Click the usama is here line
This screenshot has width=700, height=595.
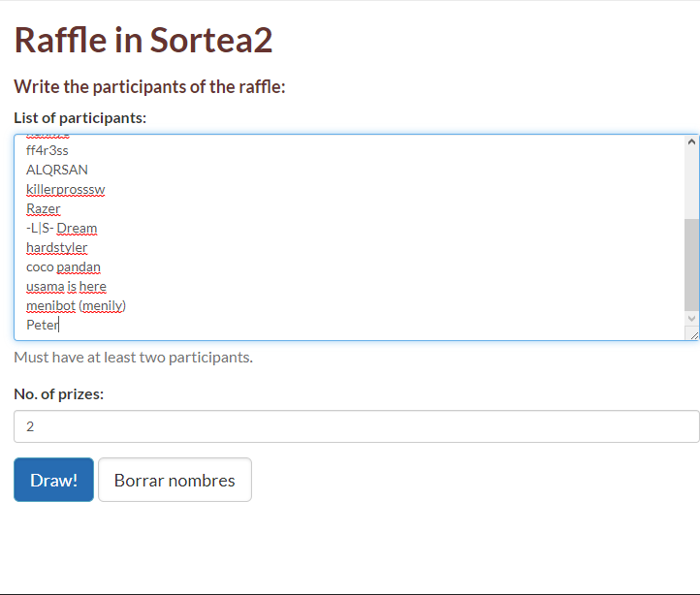pyautogui.click(x=66, y=286)
